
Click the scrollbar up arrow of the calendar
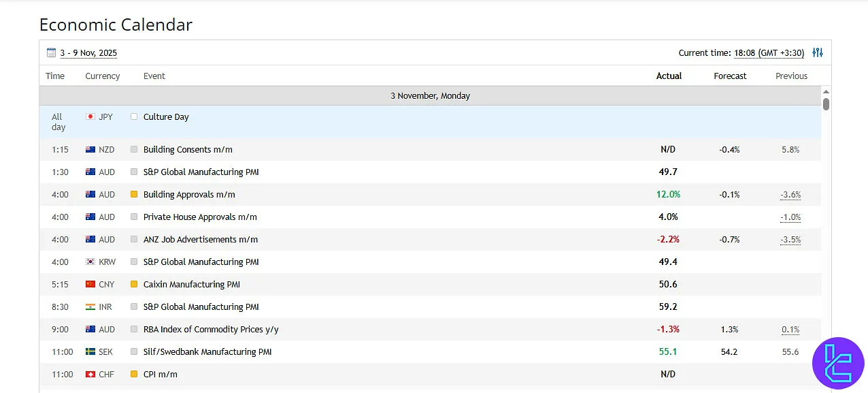coord(826,92)
